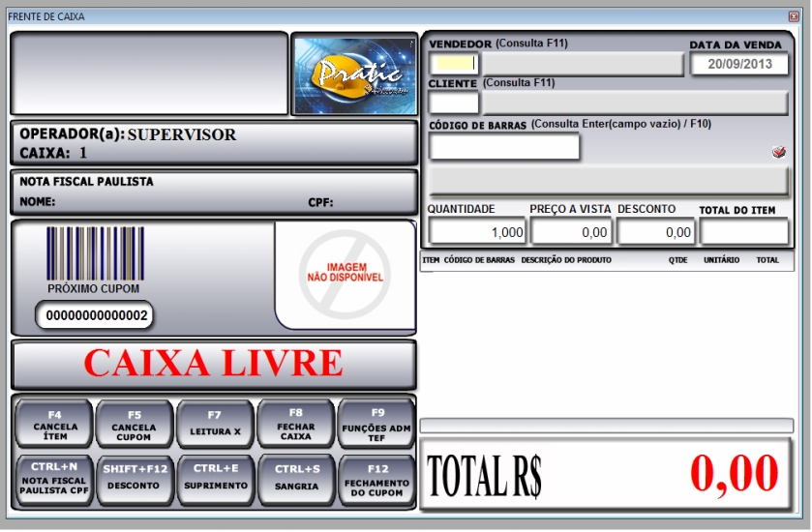
Task: Click the ITEM column header
Action: click(x=431, y=260)
